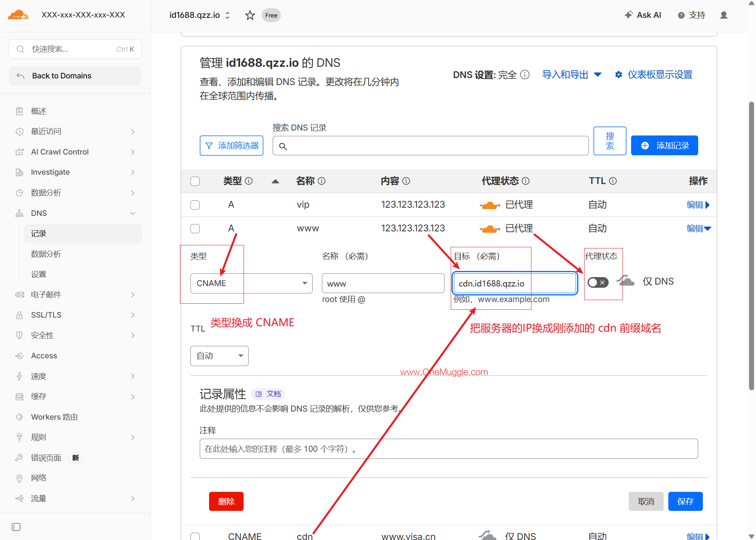Click Back to Domains
This screenshot has height=540, width=756.
[75, 76]
